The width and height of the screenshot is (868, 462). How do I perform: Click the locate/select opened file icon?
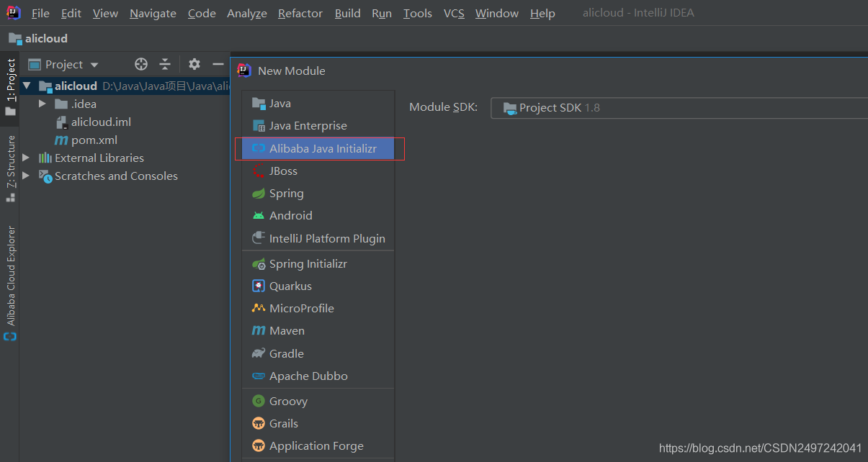[141, 64]
